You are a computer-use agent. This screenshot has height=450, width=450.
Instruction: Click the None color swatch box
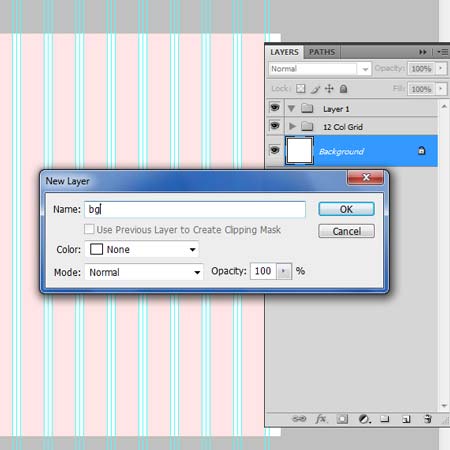point(96,249)
